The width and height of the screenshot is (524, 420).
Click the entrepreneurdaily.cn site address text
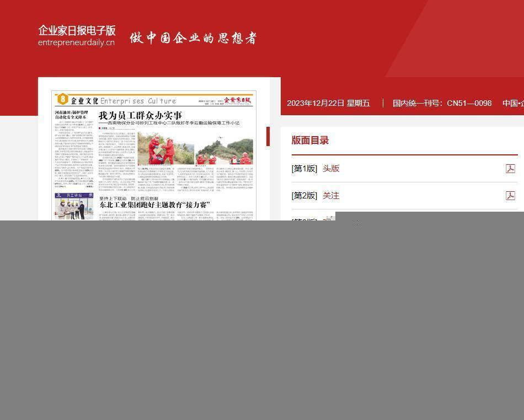[76, 42]
